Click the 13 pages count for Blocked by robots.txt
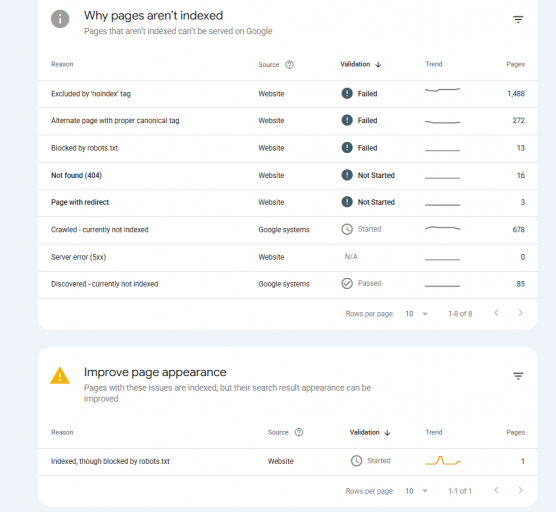This screenshot has height=512, width=556. pyautogui.click(x=521, y=148)
